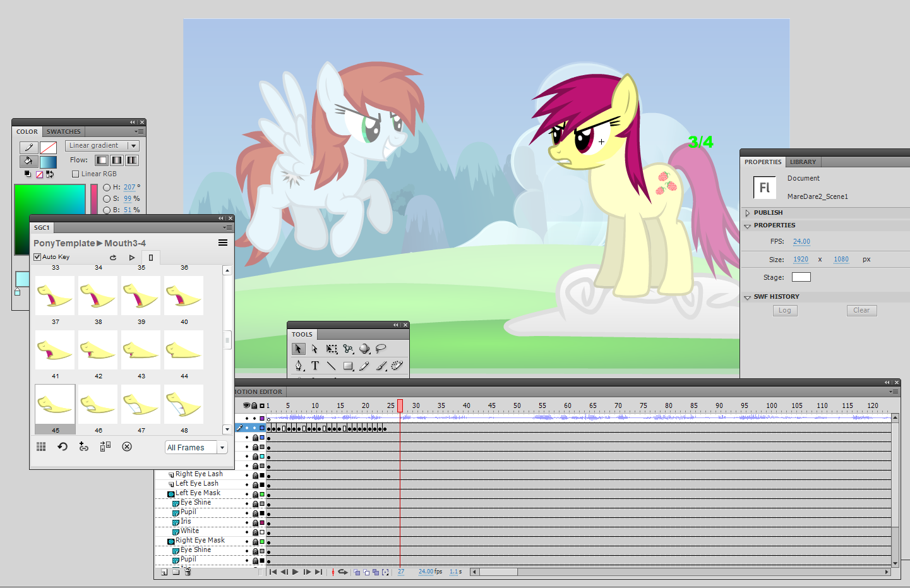
Task: Click the Log button under SWF History
Action: point(785,311)
